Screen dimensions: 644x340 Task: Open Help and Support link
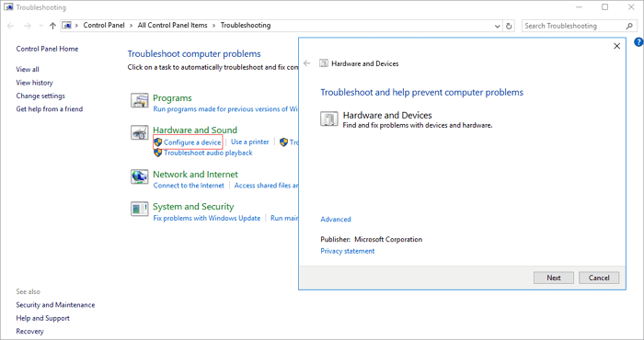click(x=42, y=318)
